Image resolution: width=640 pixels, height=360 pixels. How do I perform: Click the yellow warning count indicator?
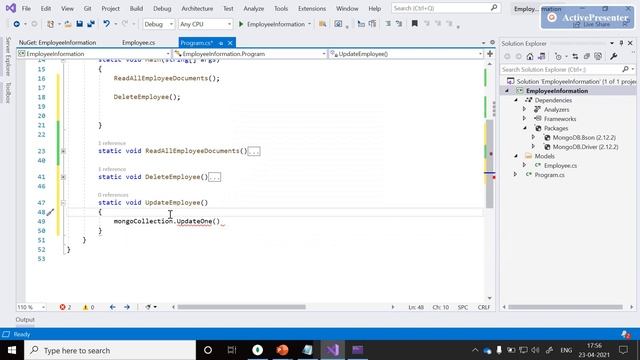click(x=89, y=307)
